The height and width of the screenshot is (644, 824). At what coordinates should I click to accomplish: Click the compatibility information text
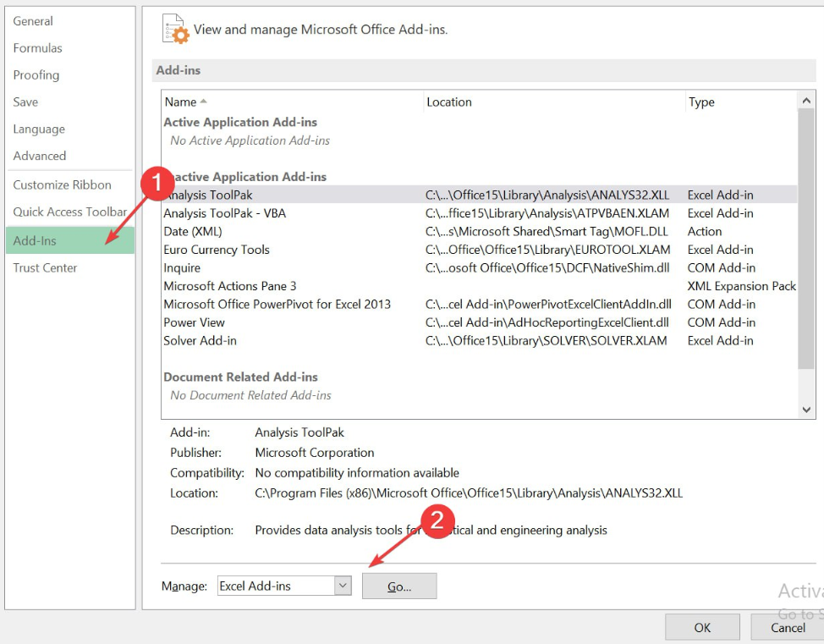(x=357, y=473)
